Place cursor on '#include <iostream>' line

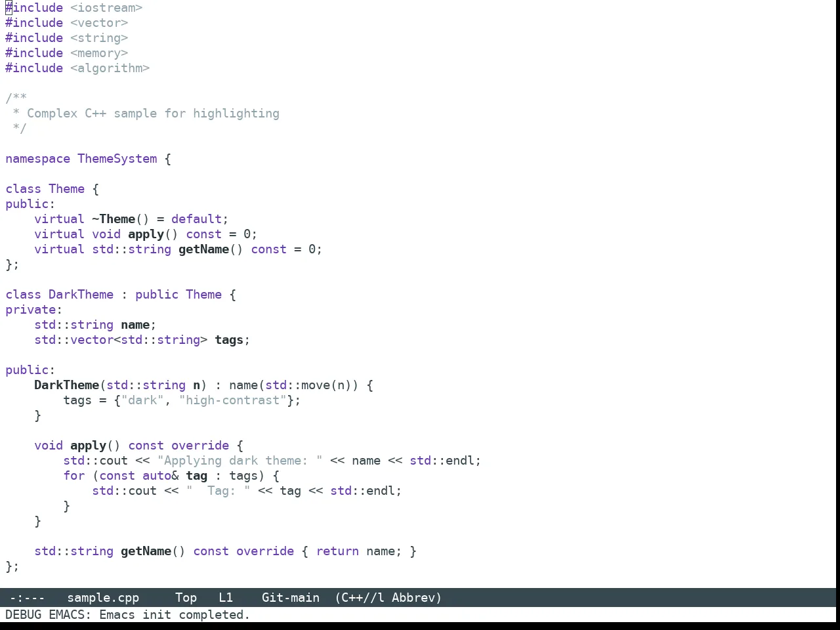click(74, 8)
